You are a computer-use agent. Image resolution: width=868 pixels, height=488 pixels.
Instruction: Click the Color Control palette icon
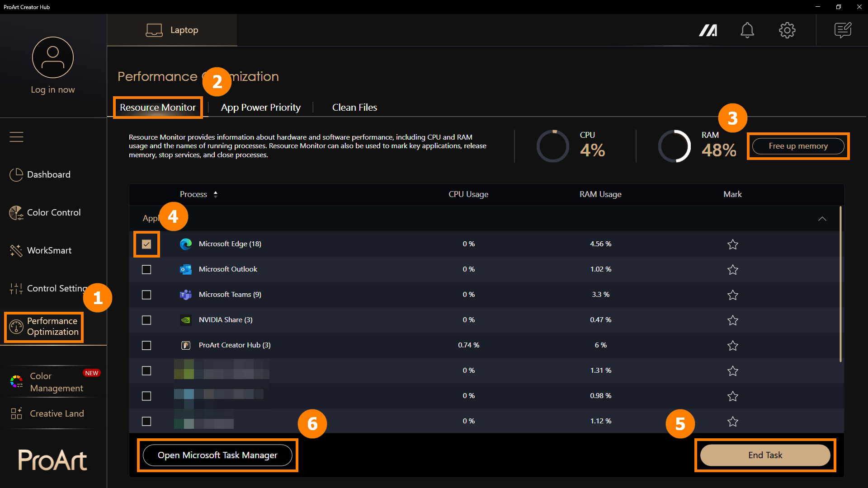point(16,213)
